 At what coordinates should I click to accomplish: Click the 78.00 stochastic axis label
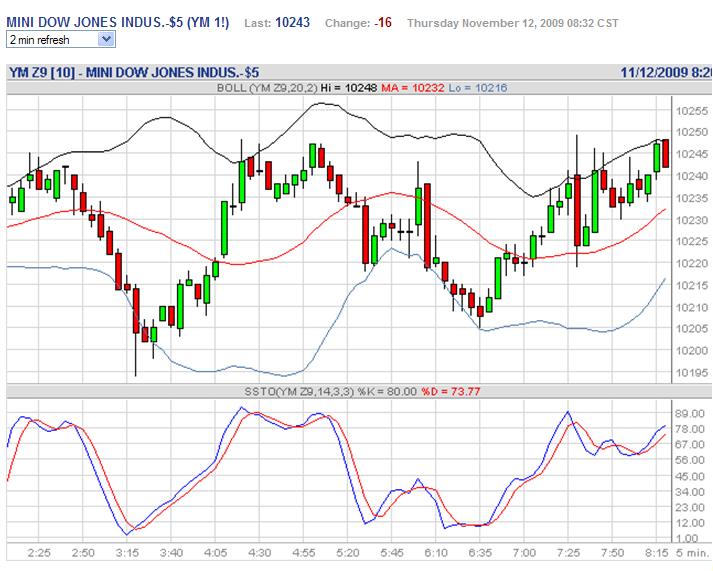point(690,429)
